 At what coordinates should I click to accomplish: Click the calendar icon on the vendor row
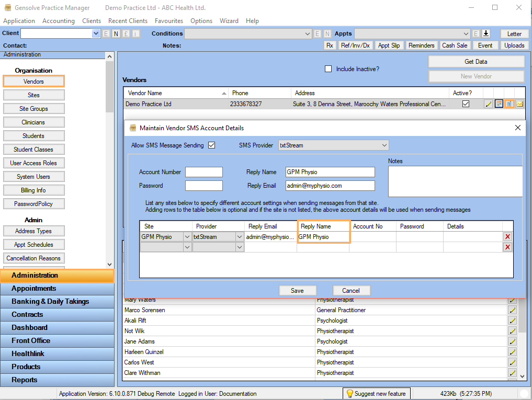pos(499,104)
